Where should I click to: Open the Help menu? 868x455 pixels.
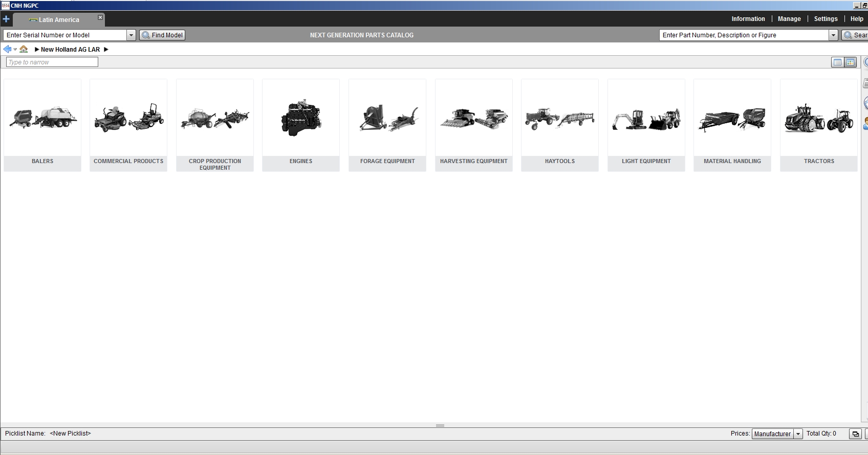857,19
